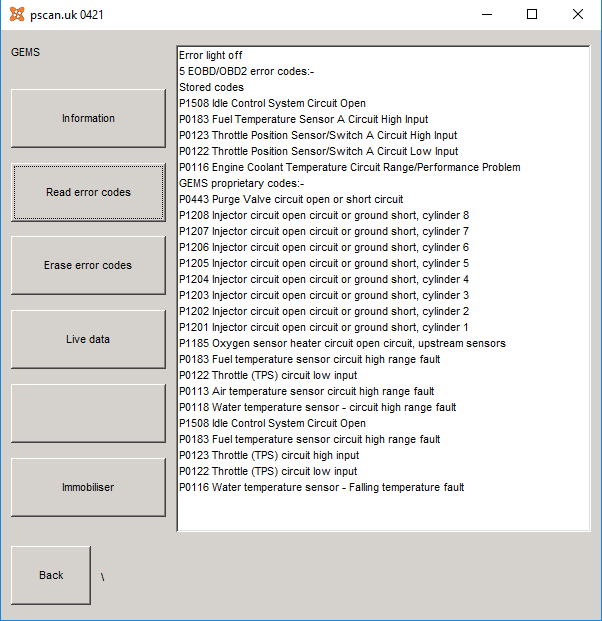Select the 'Error light off' line
Viewport: 602px width, 621px height.
point(210,55)
